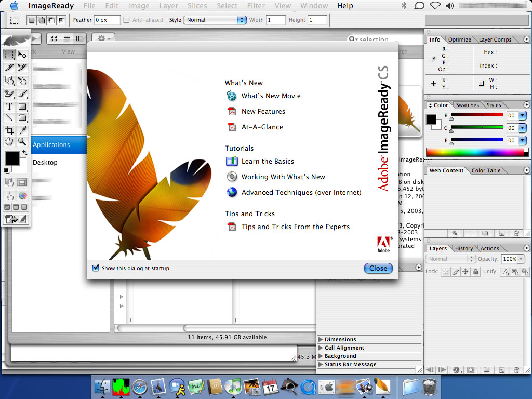The width and height of the screenshot is (532, 399).
Task: Open the G value dropdown
Action: point(523,128)
